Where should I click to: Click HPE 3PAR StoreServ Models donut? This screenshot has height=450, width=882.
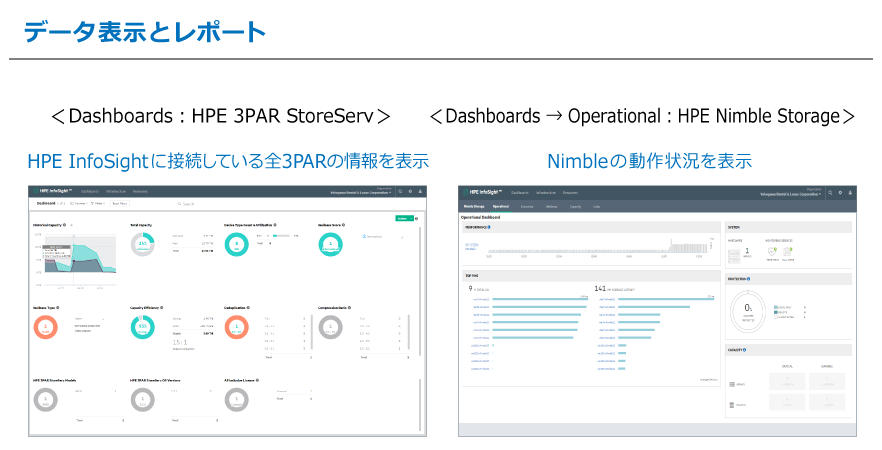pos(46,400)
